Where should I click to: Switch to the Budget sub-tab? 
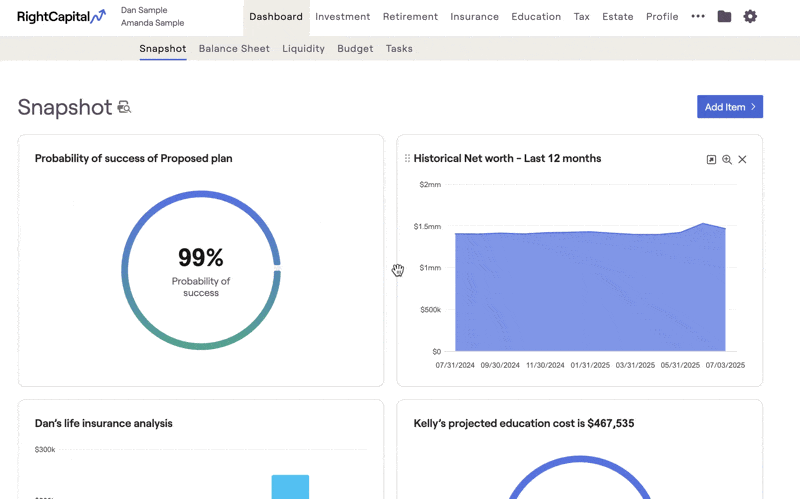(x=355, y=48)
